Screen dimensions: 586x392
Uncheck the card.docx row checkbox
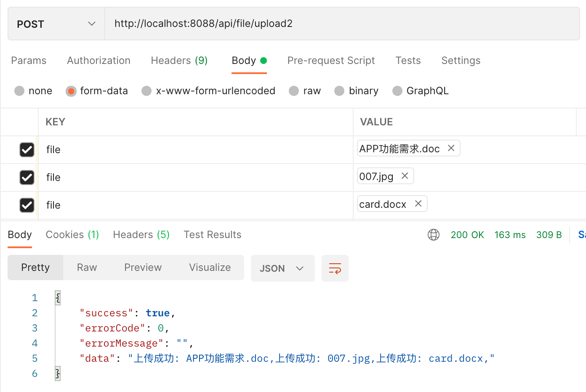pyautogui.click(x=27, y=205)
